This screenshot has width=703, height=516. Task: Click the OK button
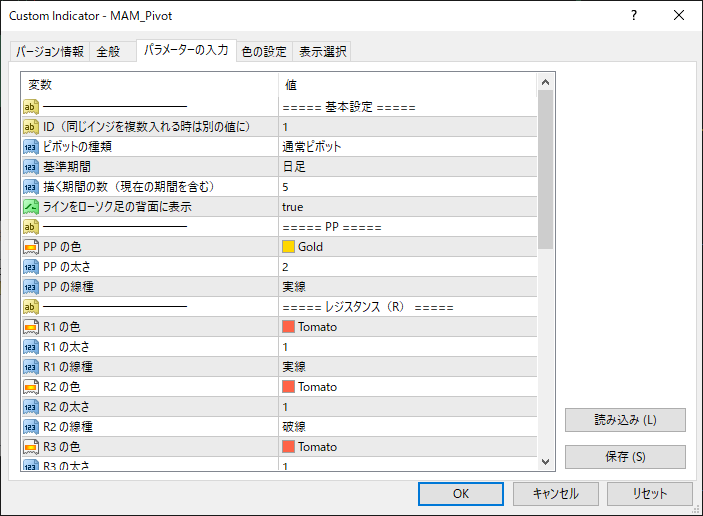(x=460, y=494)
